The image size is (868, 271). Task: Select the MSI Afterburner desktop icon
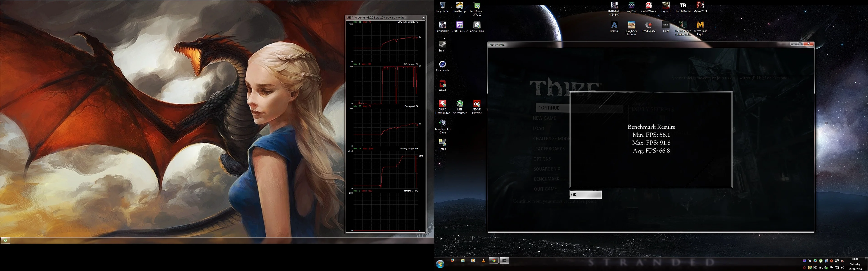(460, 107)
